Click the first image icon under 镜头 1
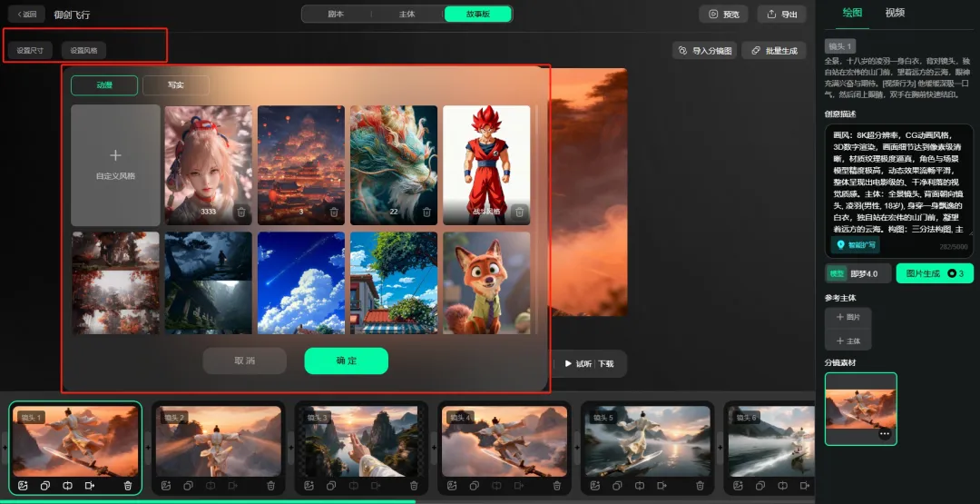Image resolution: width=980 pixels, height=504 pixels. [x=23, y=486]
